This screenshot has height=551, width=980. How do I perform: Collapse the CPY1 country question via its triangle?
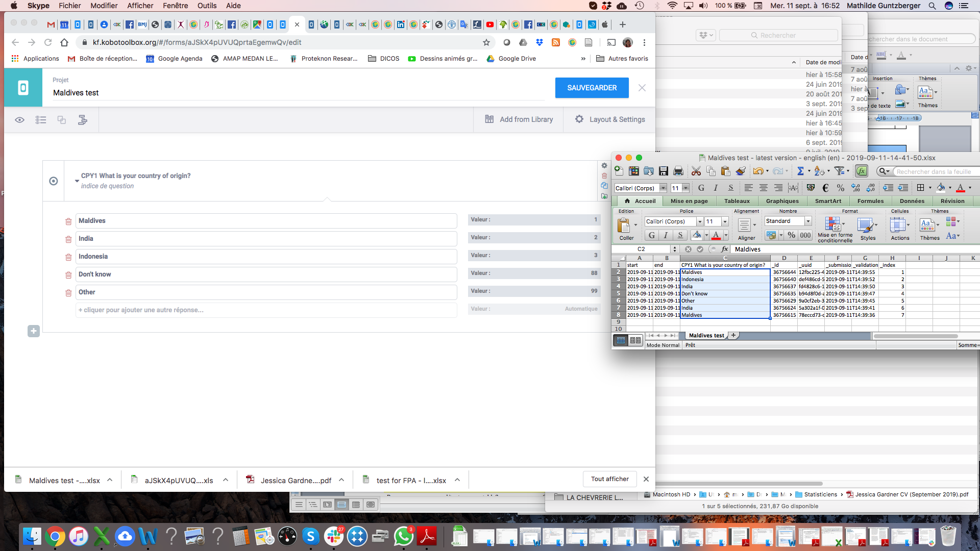pos(77,180)
